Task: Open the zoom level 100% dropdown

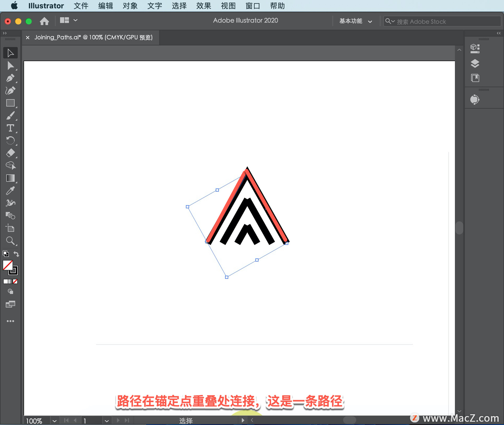Action: (x=54, y=421)
